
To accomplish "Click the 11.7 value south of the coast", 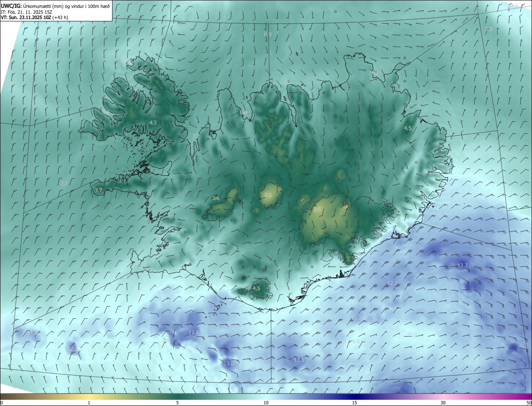I will pyautogui.click(x=357, y=318).
